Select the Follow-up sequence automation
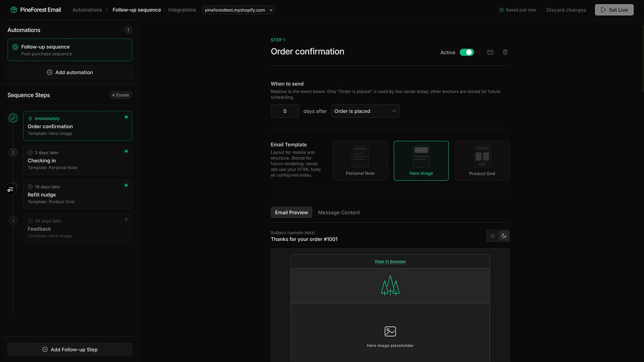Viewport: 644px width, 362px height. pos(70,50)
